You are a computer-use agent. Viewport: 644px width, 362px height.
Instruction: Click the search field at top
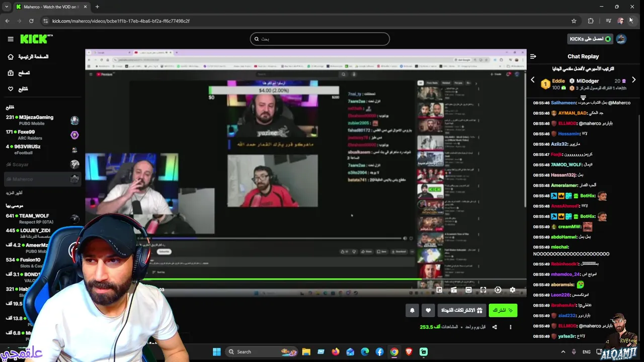pos(319,39)
